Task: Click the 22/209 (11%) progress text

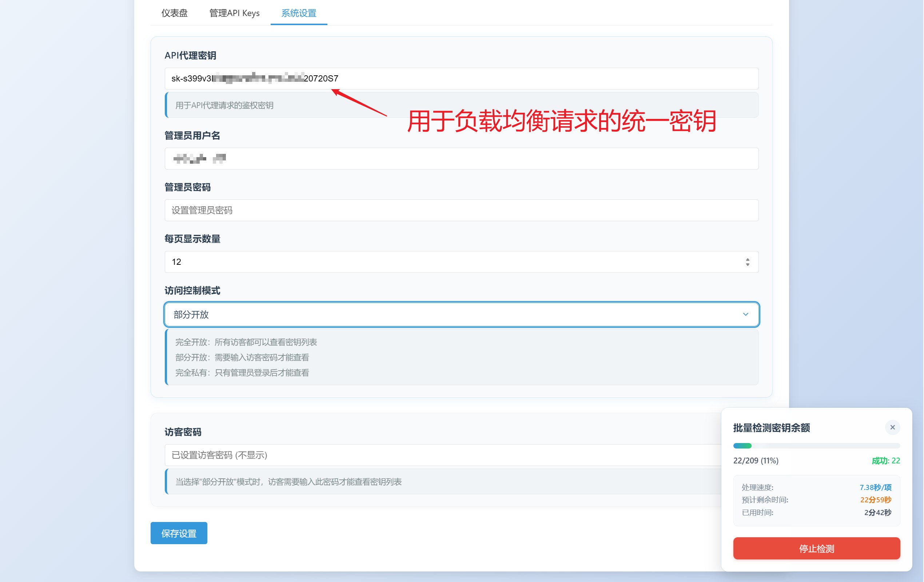Action: (756, 461)
